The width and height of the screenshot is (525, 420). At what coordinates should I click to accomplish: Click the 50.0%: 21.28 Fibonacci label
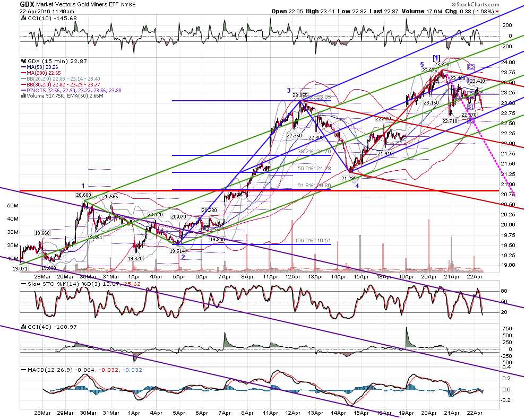[314, 168]
